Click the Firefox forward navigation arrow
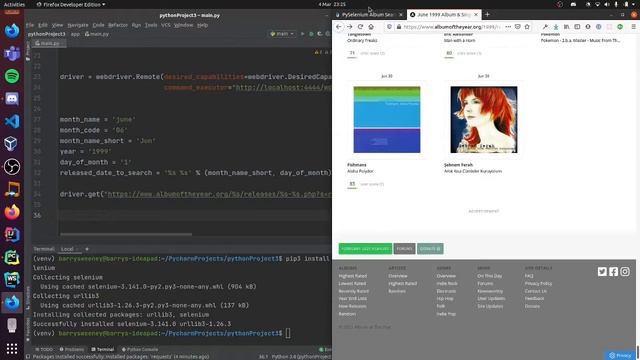 (x=350, y=27)
